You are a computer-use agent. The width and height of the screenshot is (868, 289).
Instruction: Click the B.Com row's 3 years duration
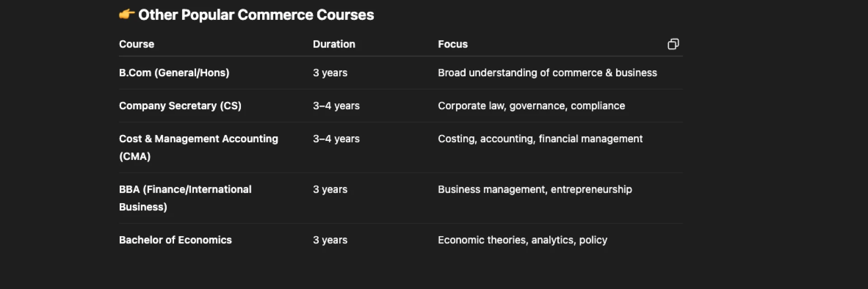[330, 73]
